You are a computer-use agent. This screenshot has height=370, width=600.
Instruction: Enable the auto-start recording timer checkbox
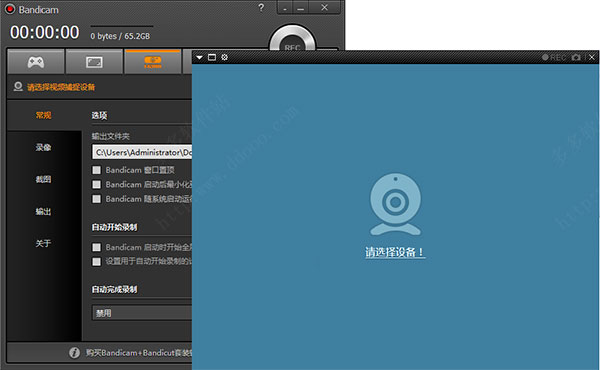pos(96,261)
